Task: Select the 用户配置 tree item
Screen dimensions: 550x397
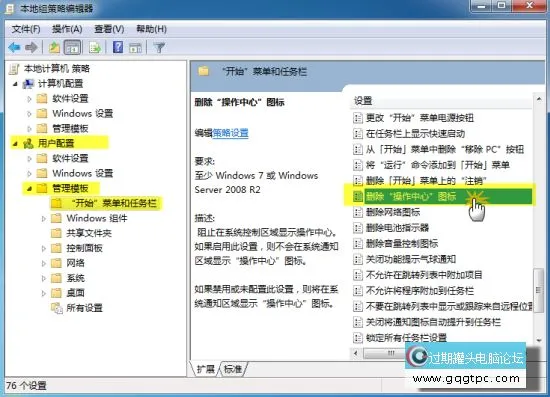Action: [x=56, y=143]
